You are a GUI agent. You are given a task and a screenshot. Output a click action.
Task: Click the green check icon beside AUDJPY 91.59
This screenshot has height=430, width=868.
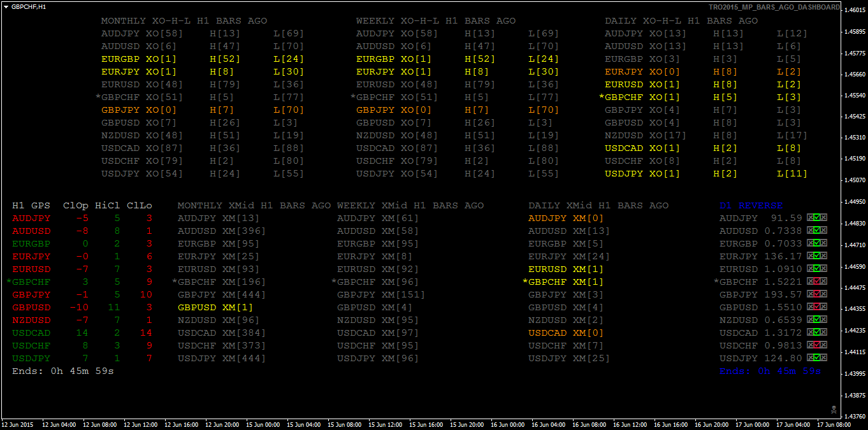pos(817,218)
